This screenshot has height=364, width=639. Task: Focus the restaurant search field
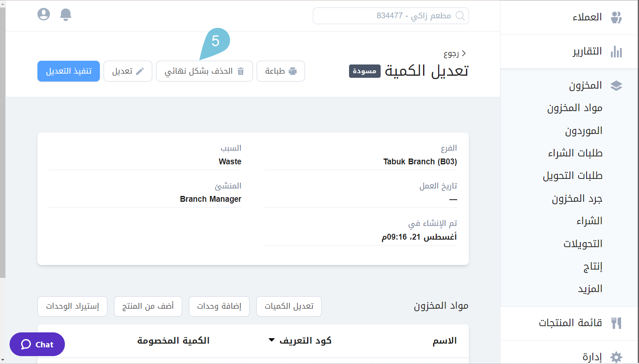391,16
